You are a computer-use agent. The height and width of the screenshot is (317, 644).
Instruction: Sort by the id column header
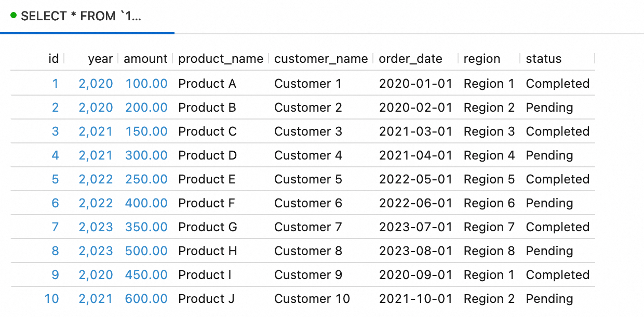(53, 59)
